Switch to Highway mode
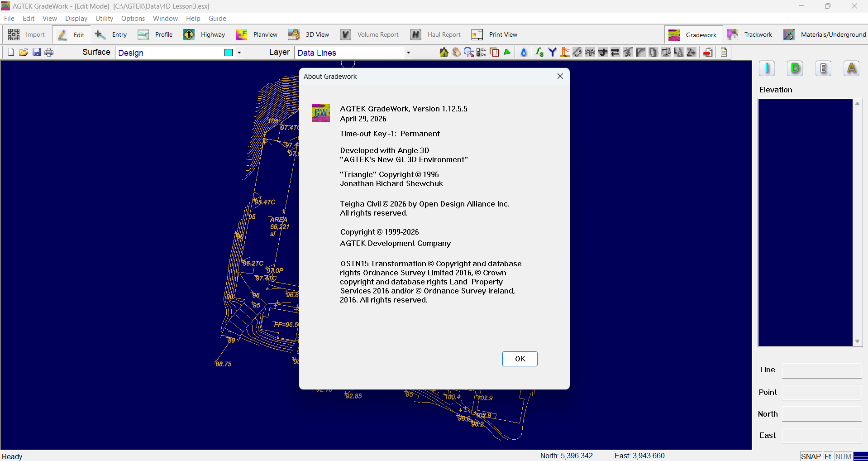The image size is (868, 461). [204, 34]
